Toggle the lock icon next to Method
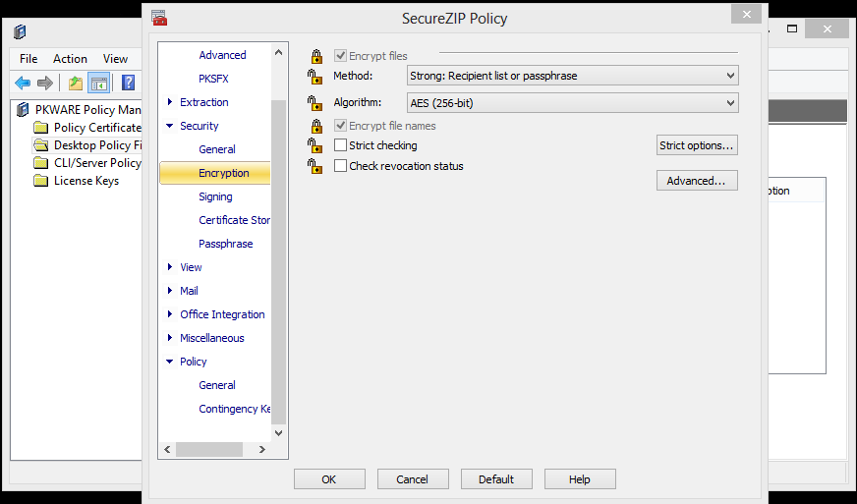The height and width of the screenshot is (504, 857). coord(315,77)
